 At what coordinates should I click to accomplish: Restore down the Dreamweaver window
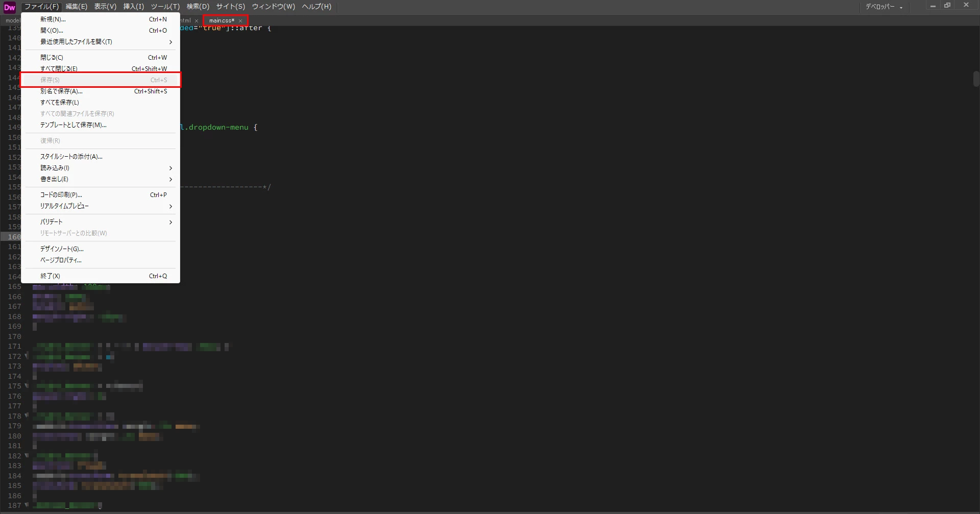click(947, 6)
